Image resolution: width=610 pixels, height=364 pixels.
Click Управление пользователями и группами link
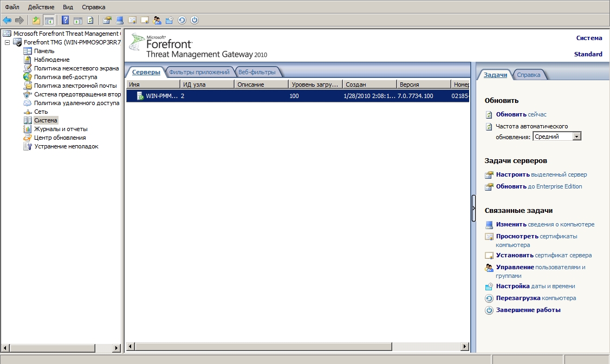(x=540, y=271)
